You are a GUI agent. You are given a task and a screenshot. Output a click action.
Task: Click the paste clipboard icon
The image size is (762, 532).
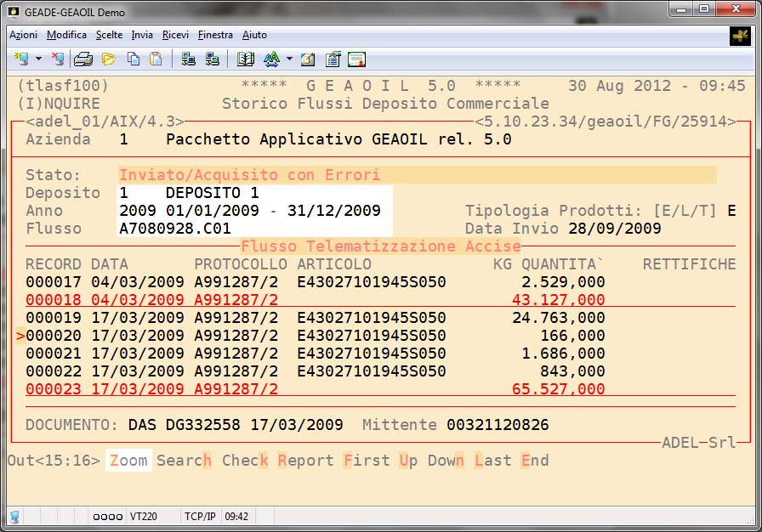(156, 59)
